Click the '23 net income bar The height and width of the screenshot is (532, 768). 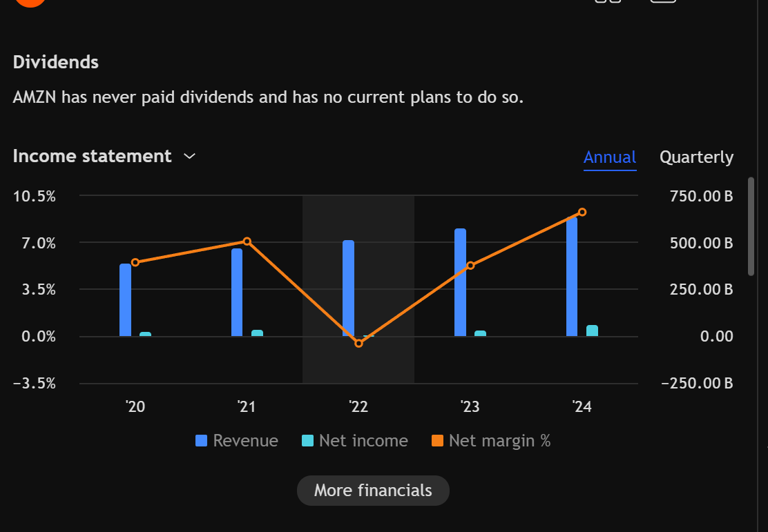pos(481,334)
